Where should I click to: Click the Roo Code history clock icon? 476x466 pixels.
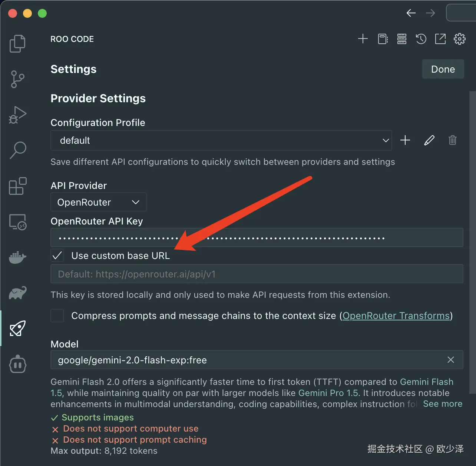click(x=421, y=39)
